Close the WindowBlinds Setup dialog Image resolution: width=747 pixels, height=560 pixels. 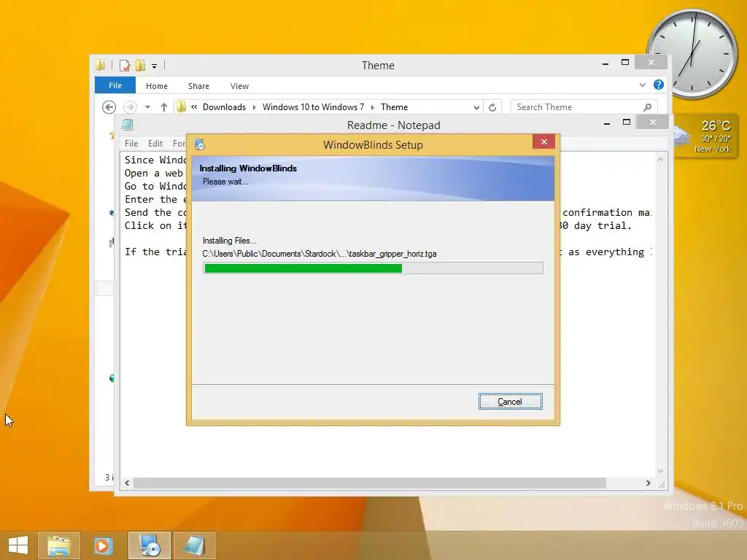point(543,142)
